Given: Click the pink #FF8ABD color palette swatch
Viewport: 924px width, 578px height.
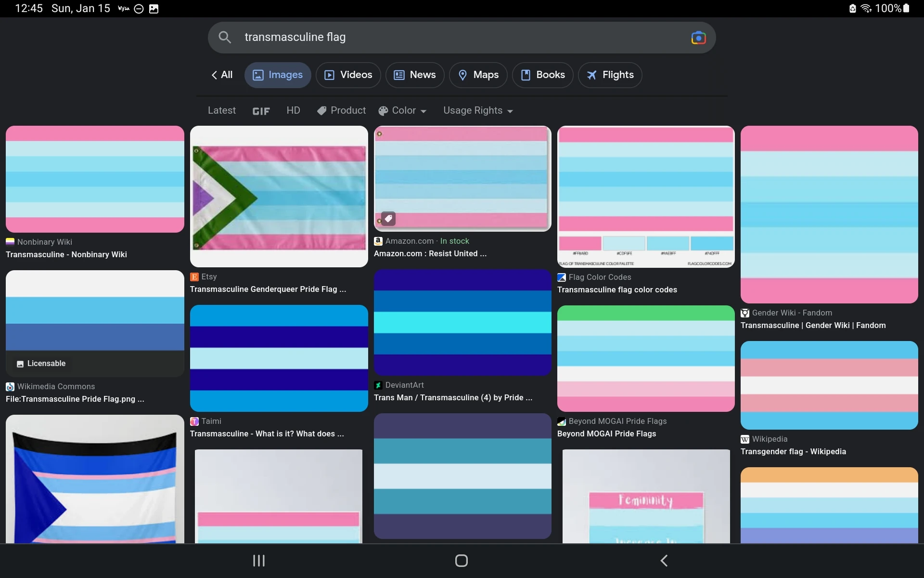Looking at the screenshot, I should pyautogui.click(x=580, y=243).
